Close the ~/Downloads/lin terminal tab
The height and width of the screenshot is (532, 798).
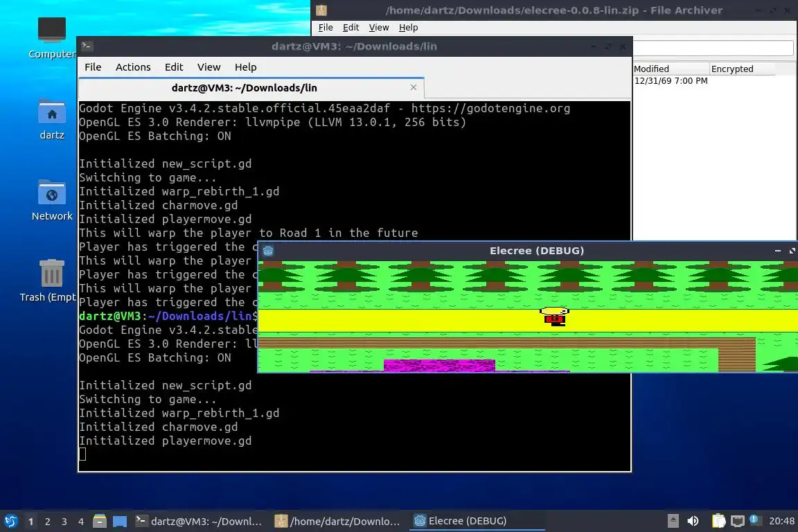(414, 87)
